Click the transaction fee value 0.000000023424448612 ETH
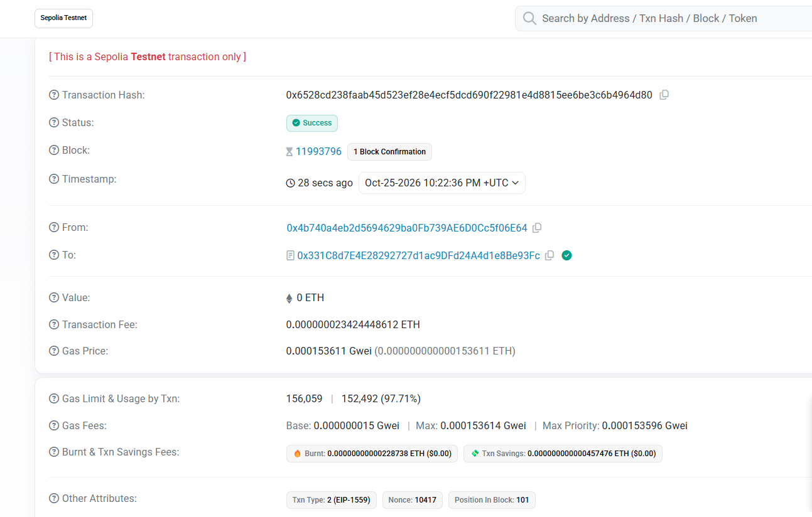The width and height of the screenshot is (812, 517). pyautogui.click(x=353, y=325)
